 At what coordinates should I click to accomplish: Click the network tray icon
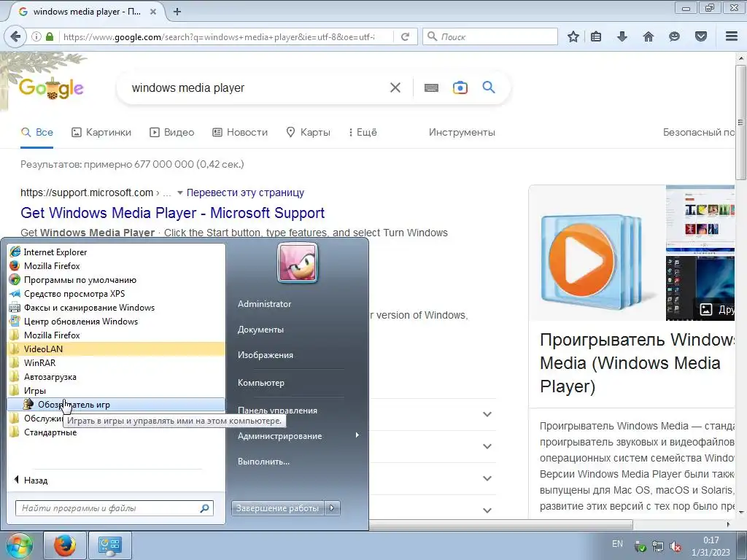tap(657, 546)
